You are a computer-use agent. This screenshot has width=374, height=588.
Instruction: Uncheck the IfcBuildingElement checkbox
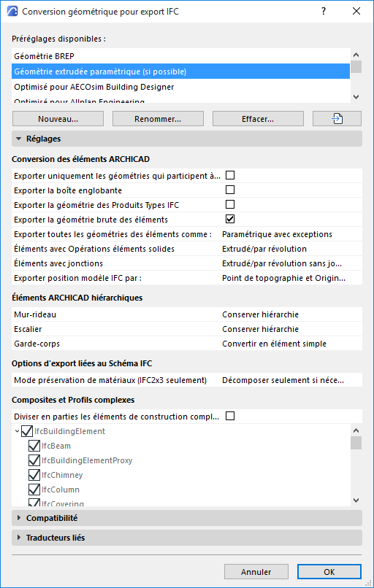click(26, 431)
